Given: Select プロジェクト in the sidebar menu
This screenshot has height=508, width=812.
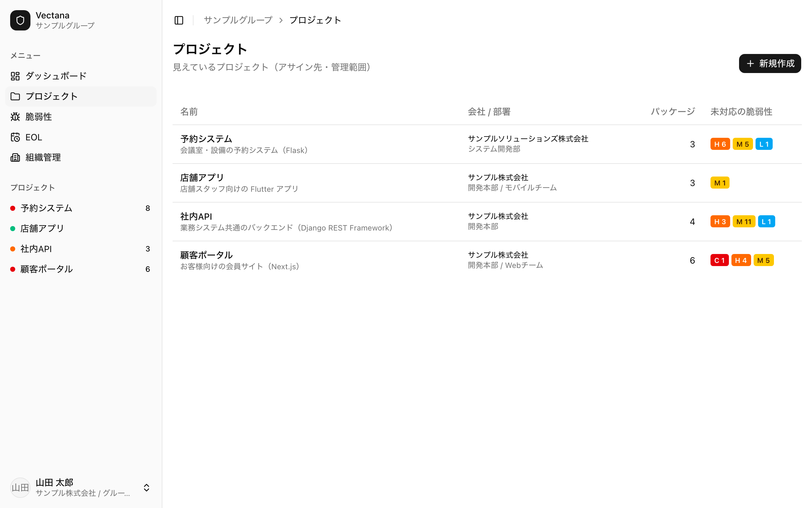Looking at the screenshot, I should (81, 97).
